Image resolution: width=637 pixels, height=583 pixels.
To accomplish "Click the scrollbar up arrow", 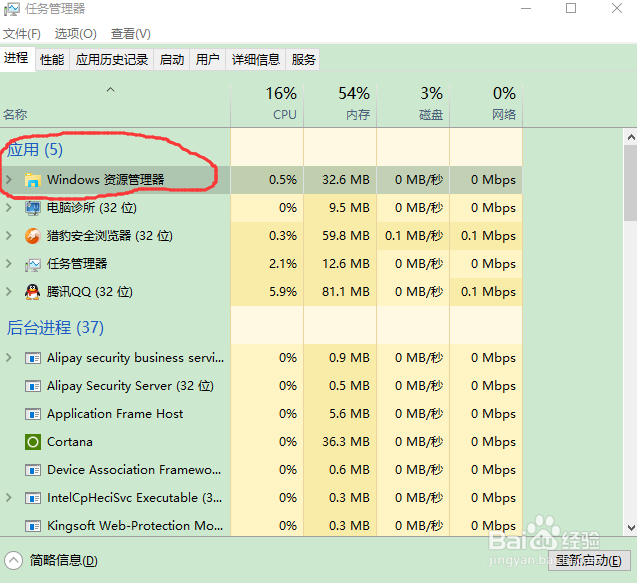I will click(631, 137).
